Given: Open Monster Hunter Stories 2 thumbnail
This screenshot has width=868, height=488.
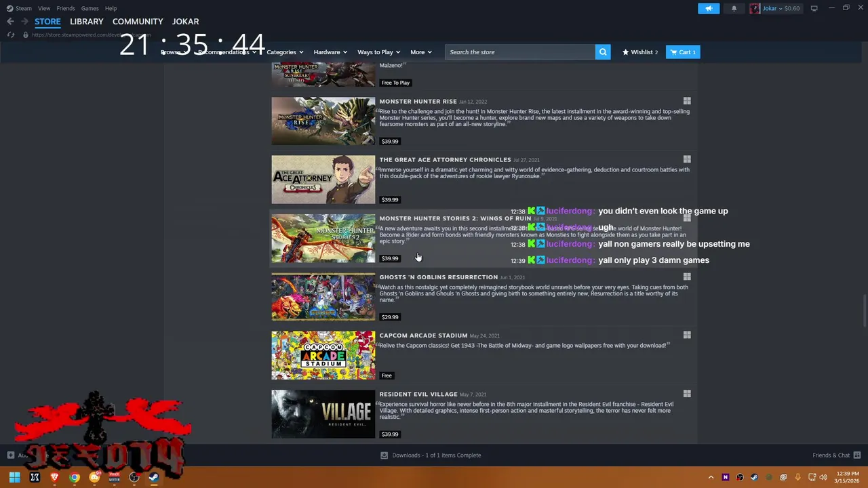Looking at the screenshot, I should pyautogui.click(x=323, y=238).
